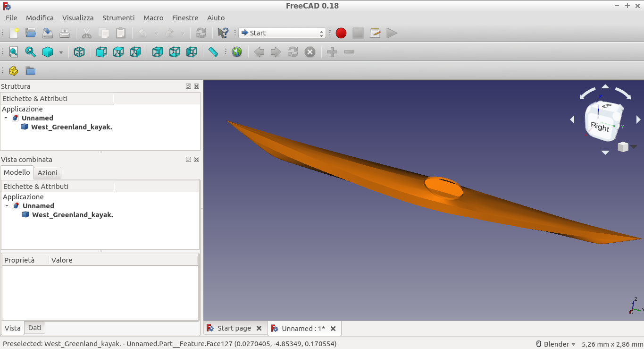644x349 pixels.
Task: Switch to the Start page document tab
Action: 234,328
